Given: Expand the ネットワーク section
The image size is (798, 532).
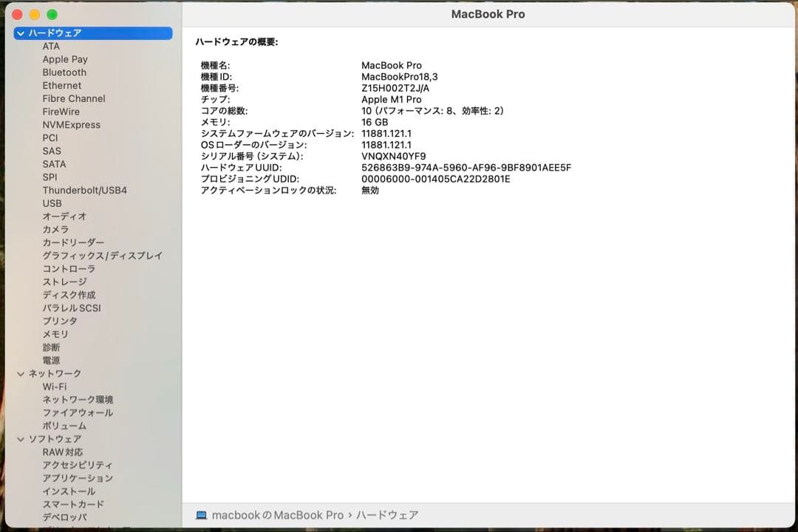Looking at the screenshot, I should point(20,373).
